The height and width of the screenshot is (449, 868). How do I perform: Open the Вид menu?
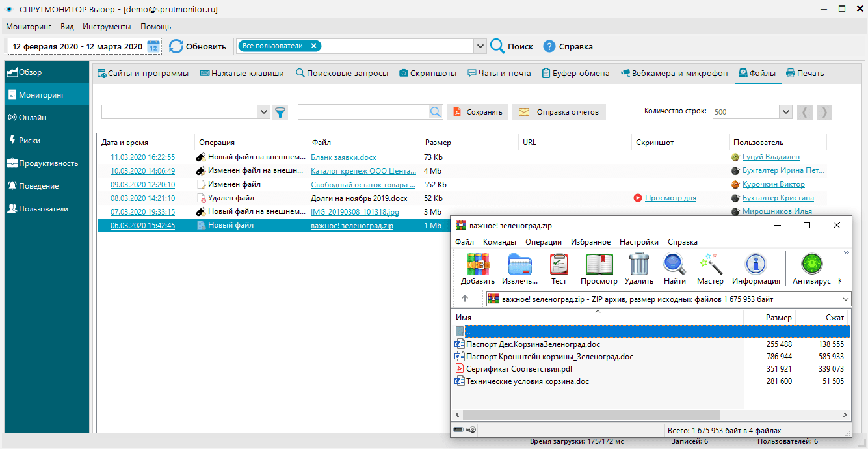pos(67,27)
